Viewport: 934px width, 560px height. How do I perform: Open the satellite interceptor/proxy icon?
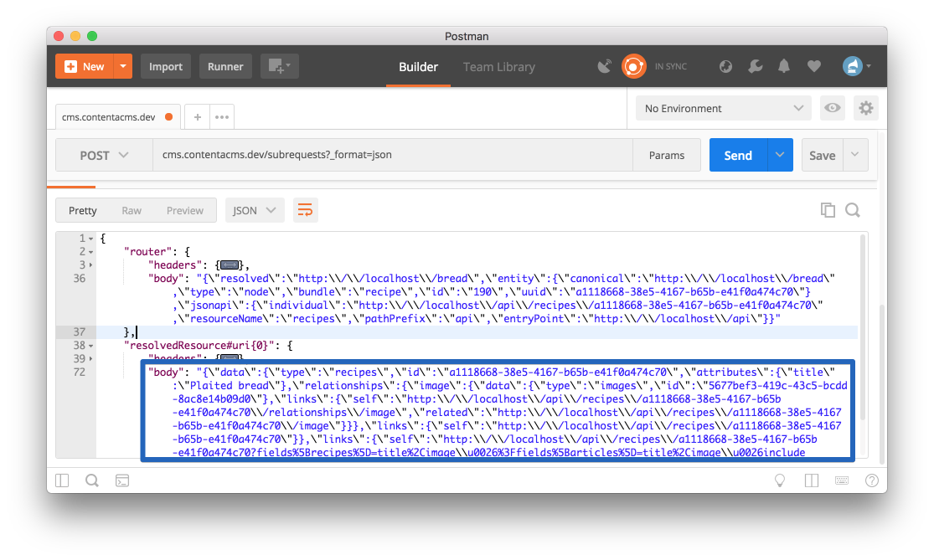point(605,66)
